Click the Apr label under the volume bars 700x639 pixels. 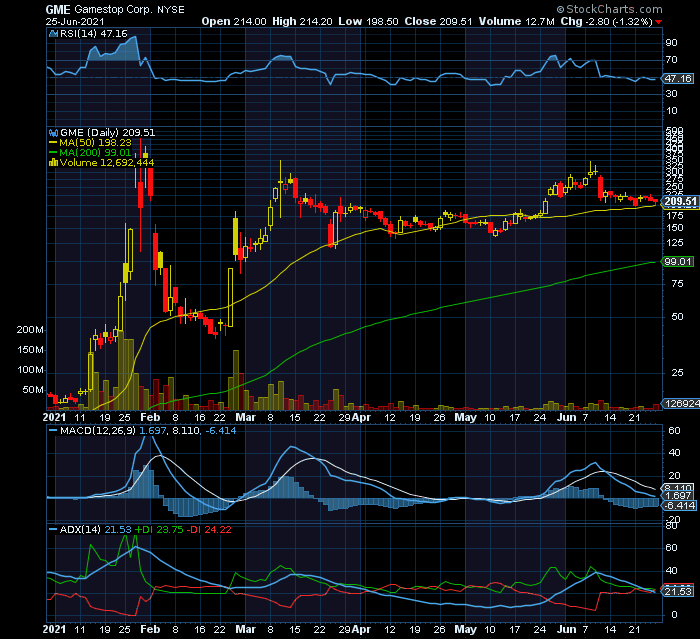click(361, 418)
